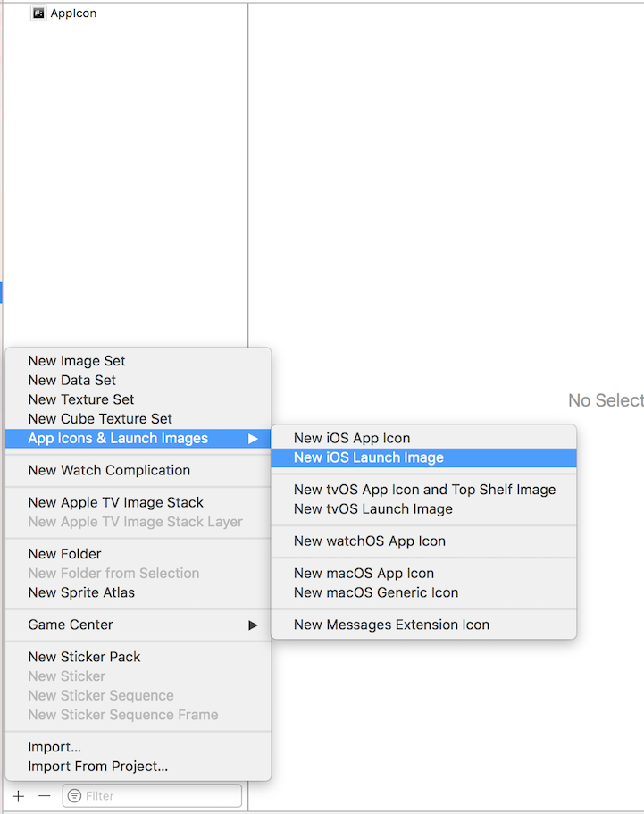The image size is (644, 814).
Task: Select New macOS Generic Icon
Action: tap(376, 592)
